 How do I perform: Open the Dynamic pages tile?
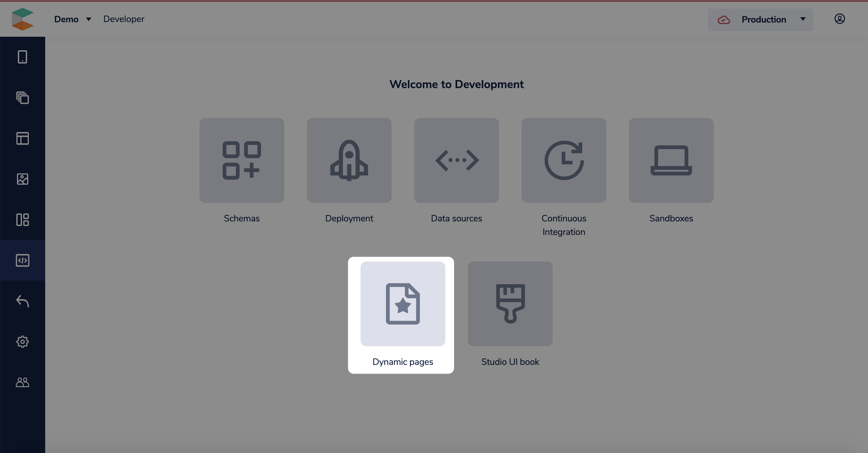[x=403, y=304]
